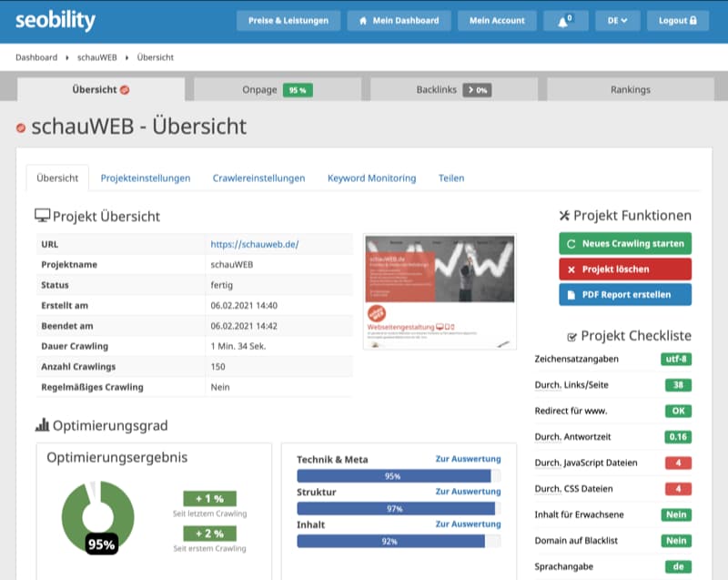Click the red 4 badge for JavaScript Dateien

pos(678,463)
